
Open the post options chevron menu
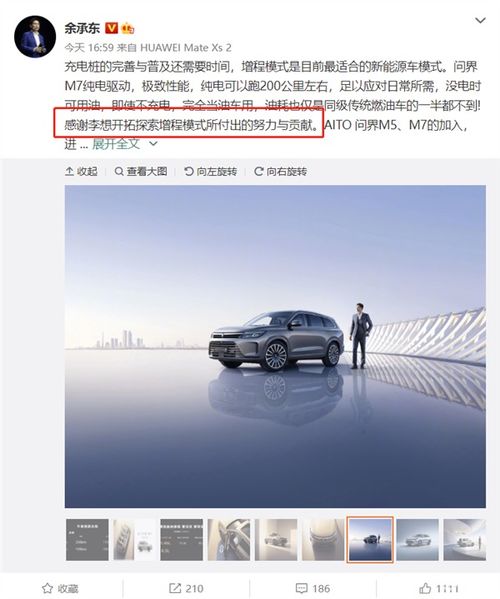(x=480, y=21)
